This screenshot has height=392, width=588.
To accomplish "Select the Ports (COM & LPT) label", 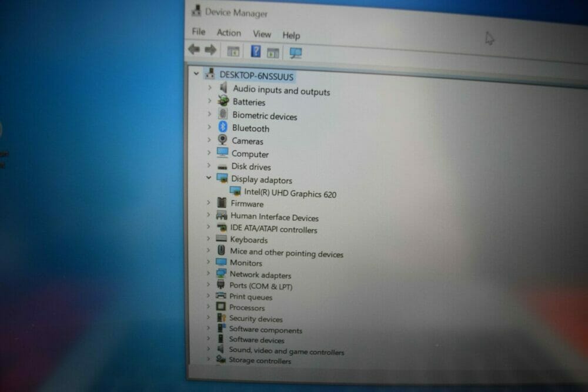I will [260, 286].
